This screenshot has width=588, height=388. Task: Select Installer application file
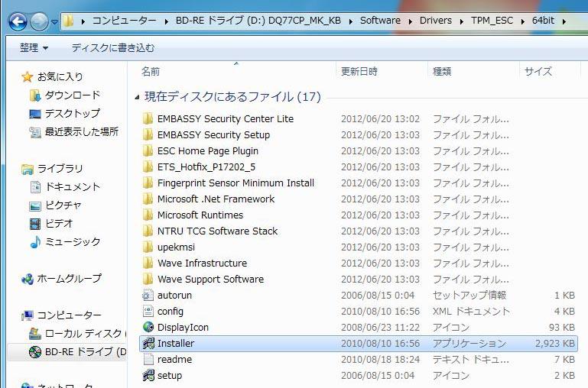click(x=358, y=344)
